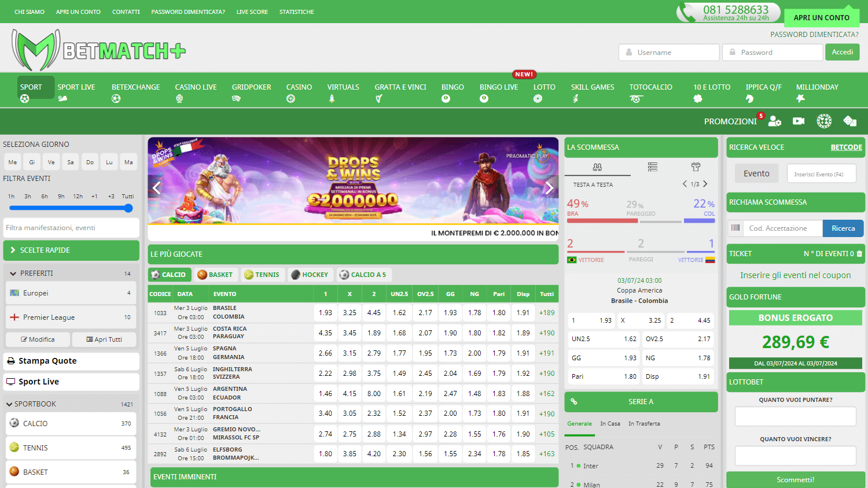Click Modifica button under Preferiti

(x=38, y=339)
